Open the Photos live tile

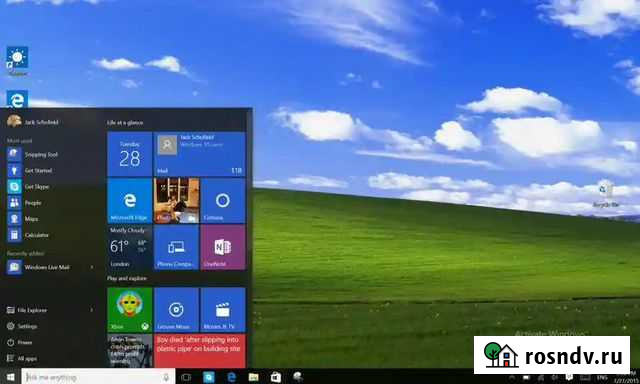[x=176, y=200]
